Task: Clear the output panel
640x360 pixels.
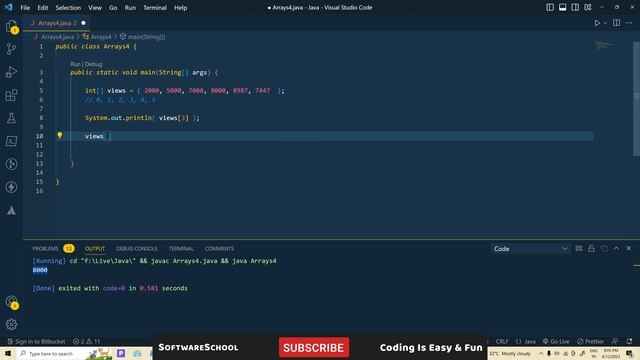Action: 579,249
